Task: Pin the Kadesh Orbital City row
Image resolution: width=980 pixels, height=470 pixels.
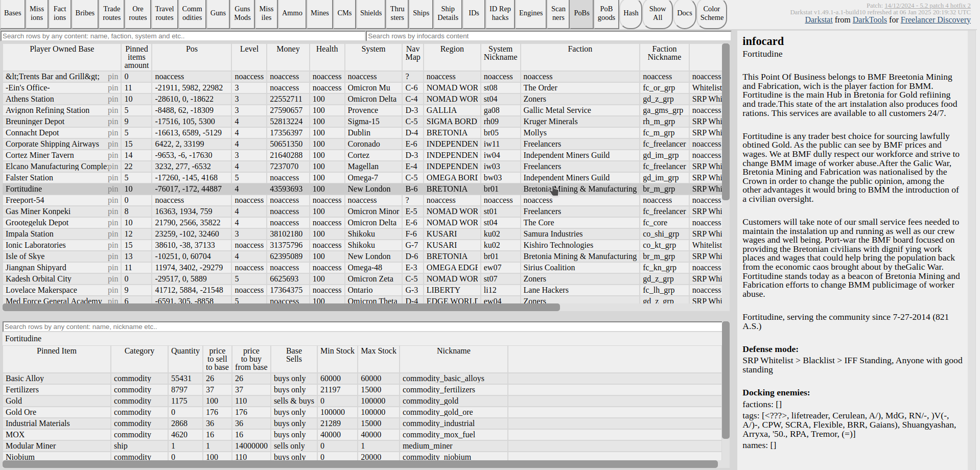Action: coord(113,279)
